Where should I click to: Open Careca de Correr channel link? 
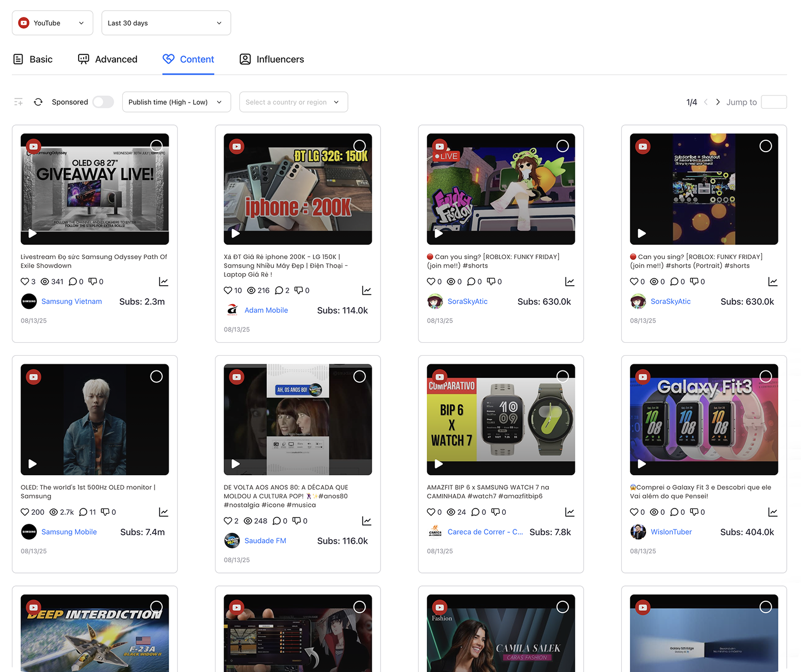(485, 532)
